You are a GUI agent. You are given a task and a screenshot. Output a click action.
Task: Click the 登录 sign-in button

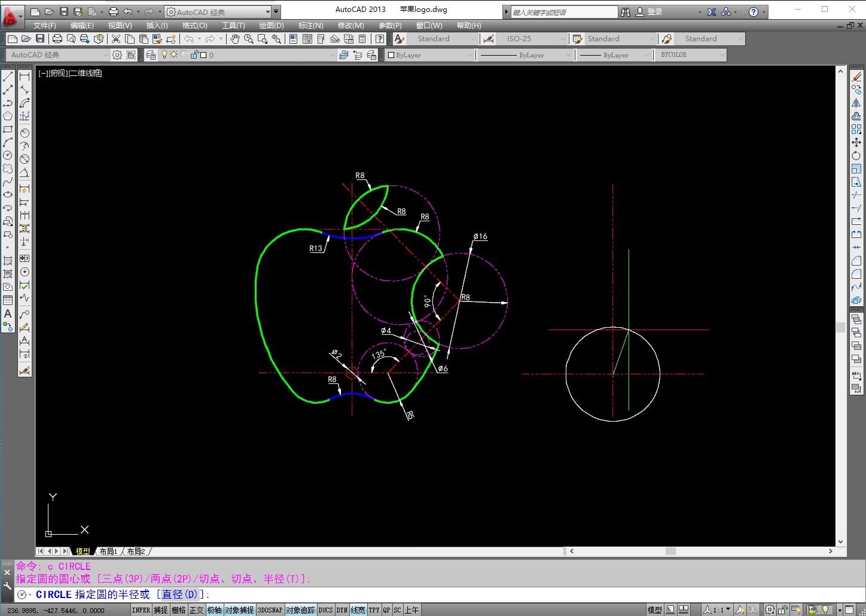tap(654, 12)
